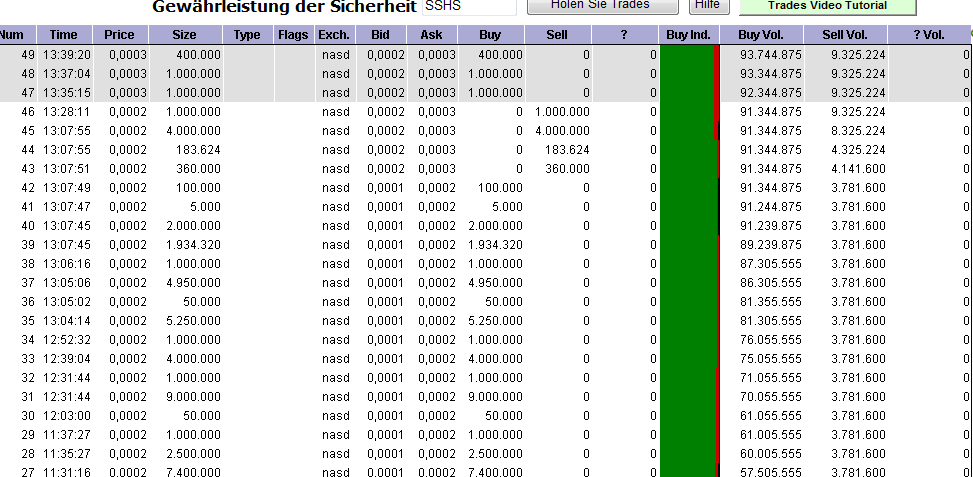Sort by the Buy column header
973x477 pixels.
click(x=491, y=35)
